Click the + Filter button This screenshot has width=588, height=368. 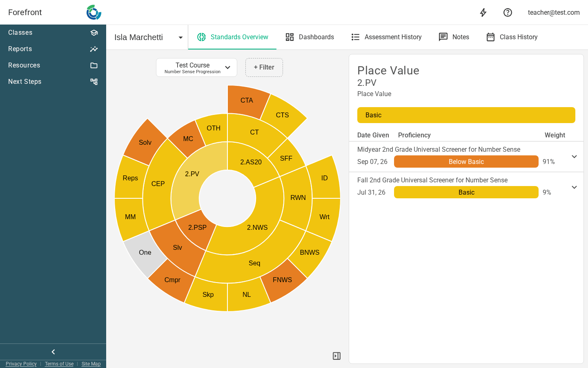264,67
